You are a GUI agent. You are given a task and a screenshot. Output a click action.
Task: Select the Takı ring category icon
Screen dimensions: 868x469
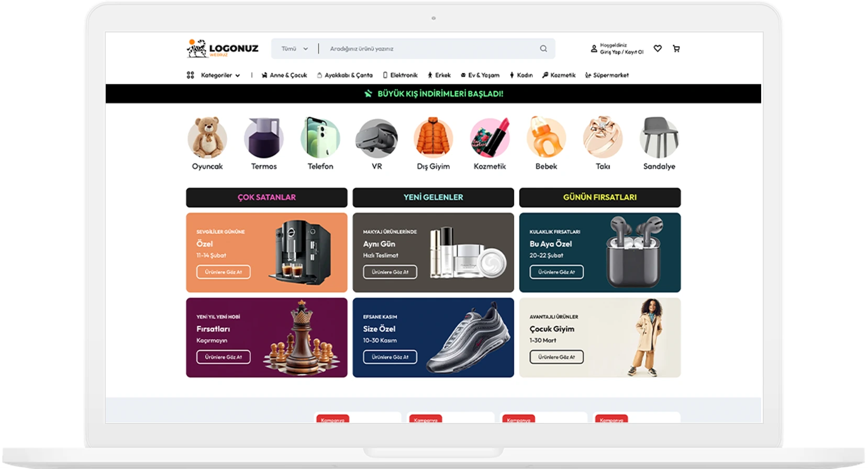point(603,138)
